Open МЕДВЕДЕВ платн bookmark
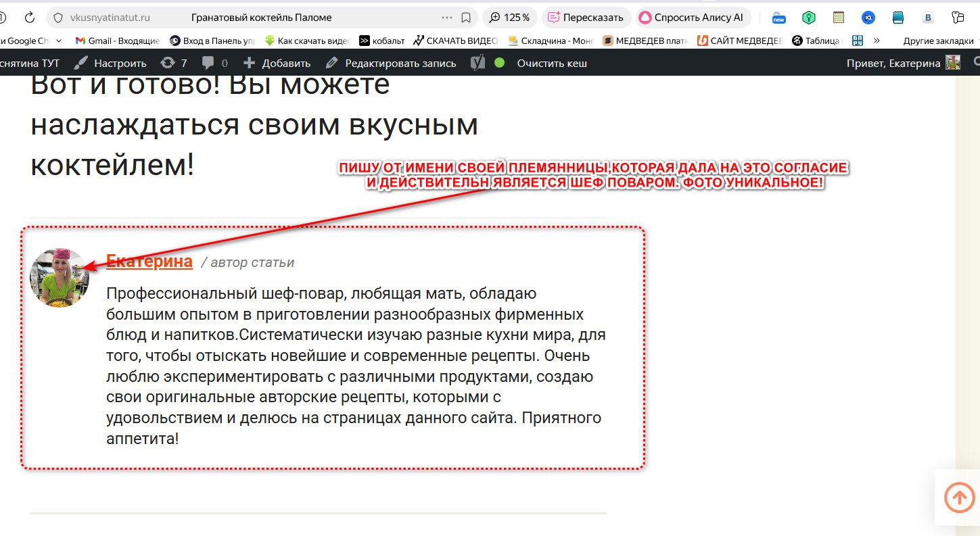This screenshot has height=536, width=980. point(645,41)
